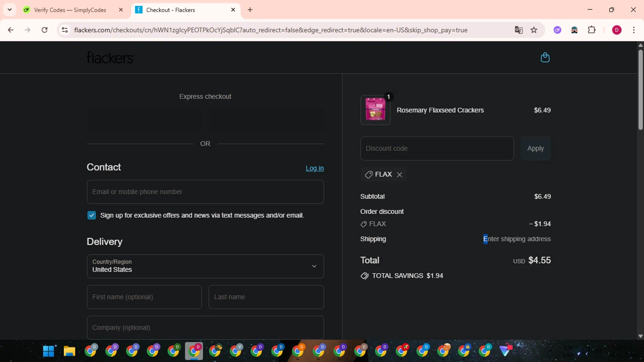Bookmark this page with the star icon
Screen dimensions: 644x362
[534, 30]
